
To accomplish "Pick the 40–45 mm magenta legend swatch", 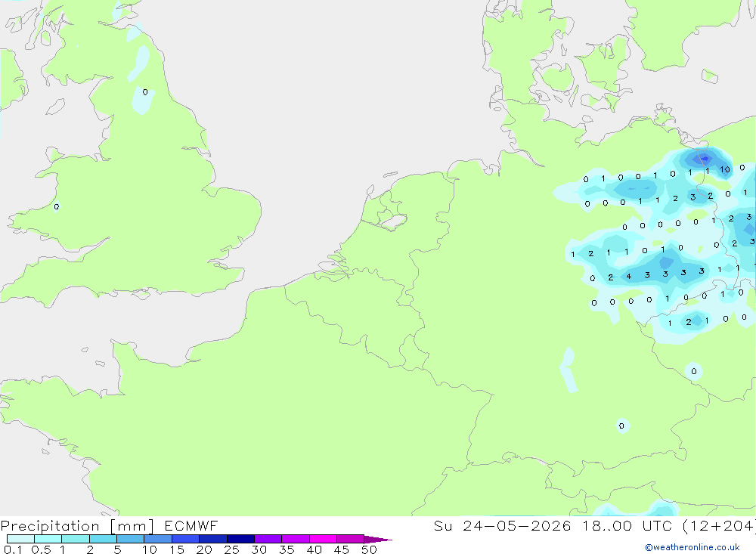I will click(323, 539).
